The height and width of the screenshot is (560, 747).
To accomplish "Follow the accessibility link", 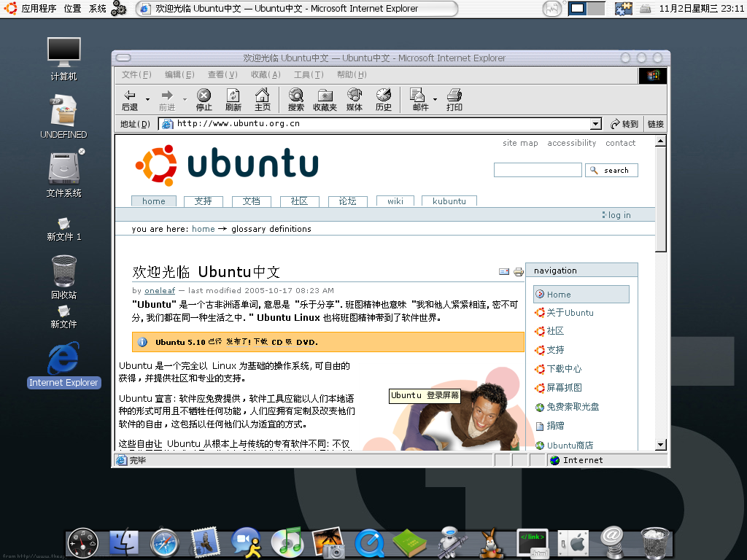I will 572,143.
